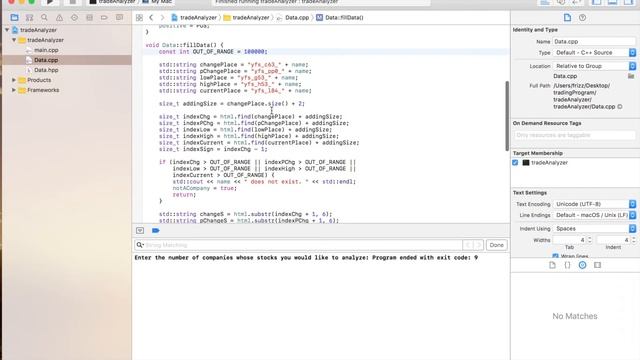Open the Report navigator icon
Viewport: 640px width, 360px height.
point(119,18)
